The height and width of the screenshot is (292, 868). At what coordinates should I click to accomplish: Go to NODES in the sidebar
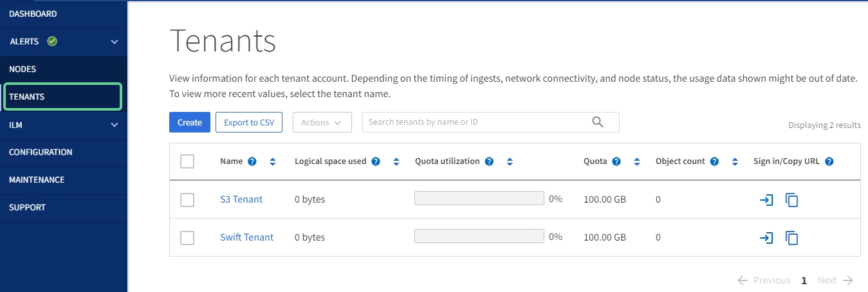23,69
